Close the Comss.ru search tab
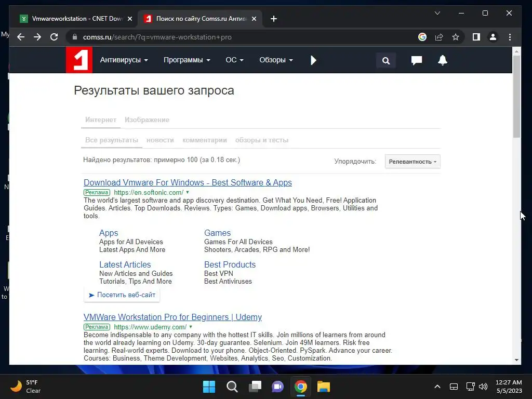Image resolution: width=532 pixels, height=399 pixels. click(254, 19)
